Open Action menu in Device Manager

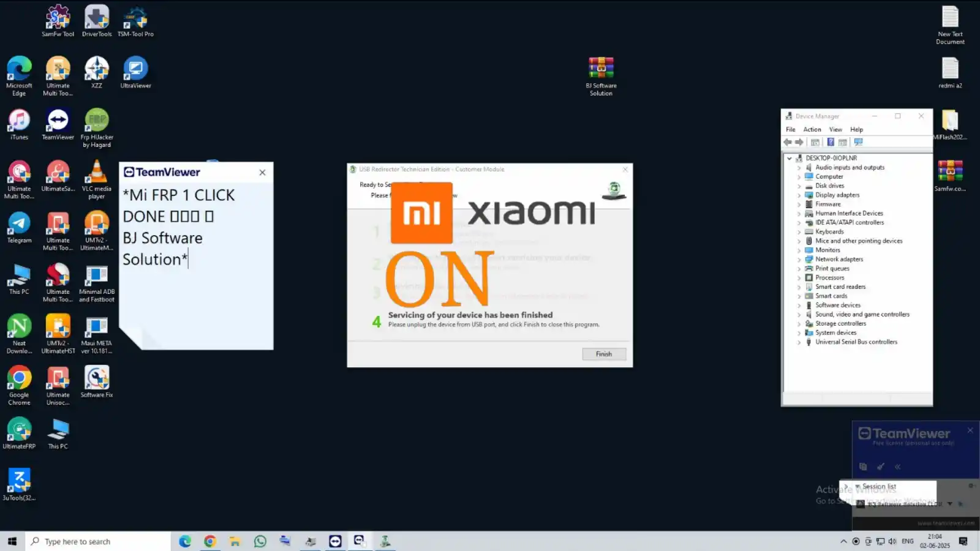point(812,129)
